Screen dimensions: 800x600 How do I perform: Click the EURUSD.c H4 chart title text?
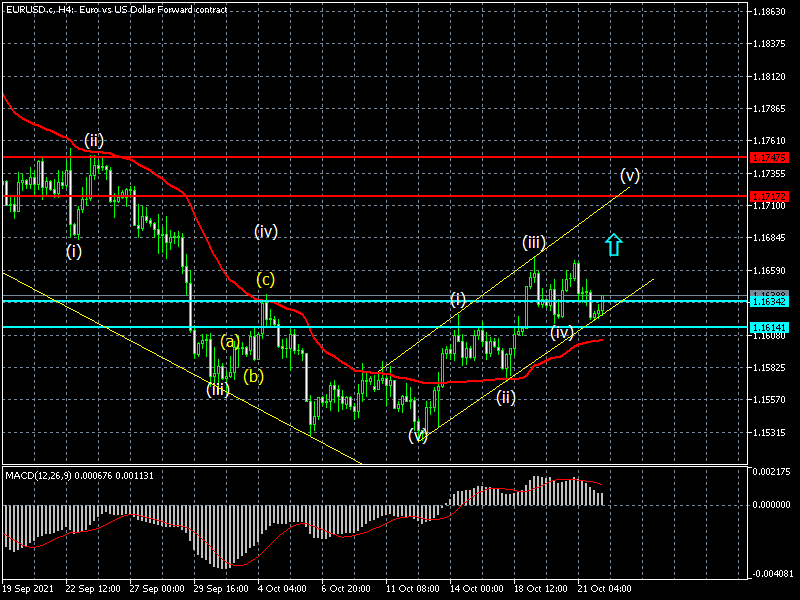(x=116, y=9)
